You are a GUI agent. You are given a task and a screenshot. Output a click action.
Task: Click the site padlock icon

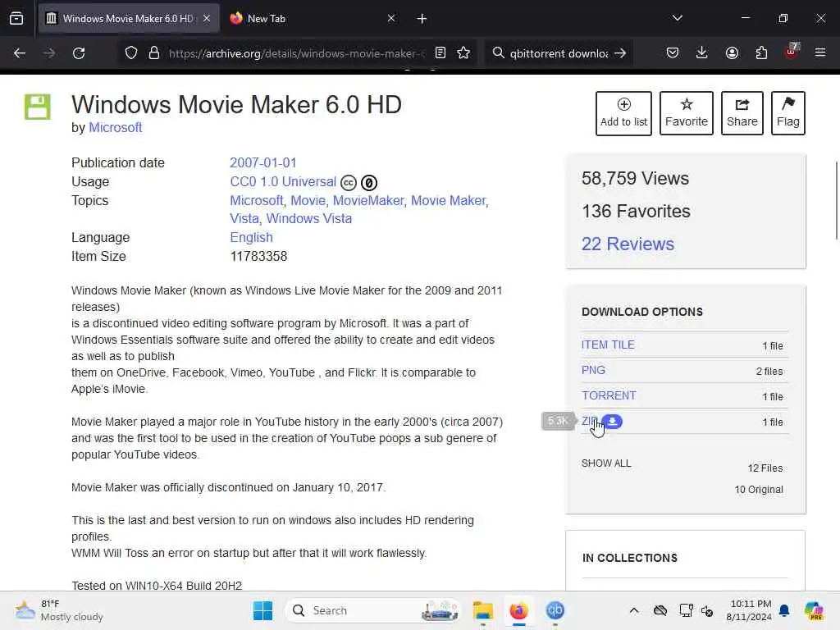pyautogui.click(x=154, y=53)
